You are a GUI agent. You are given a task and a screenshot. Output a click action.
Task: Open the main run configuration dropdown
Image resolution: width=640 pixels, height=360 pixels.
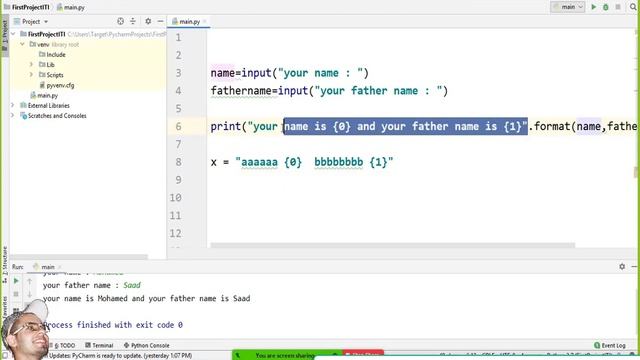568,7
